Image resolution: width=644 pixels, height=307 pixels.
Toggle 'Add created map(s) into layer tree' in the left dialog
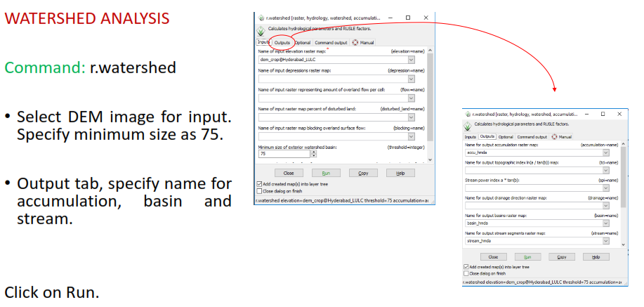(x=259, y=184)
